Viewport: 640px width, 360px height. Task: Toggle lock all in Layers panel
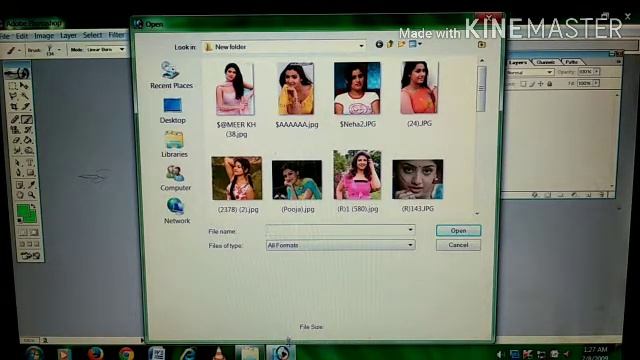point(549,84)
